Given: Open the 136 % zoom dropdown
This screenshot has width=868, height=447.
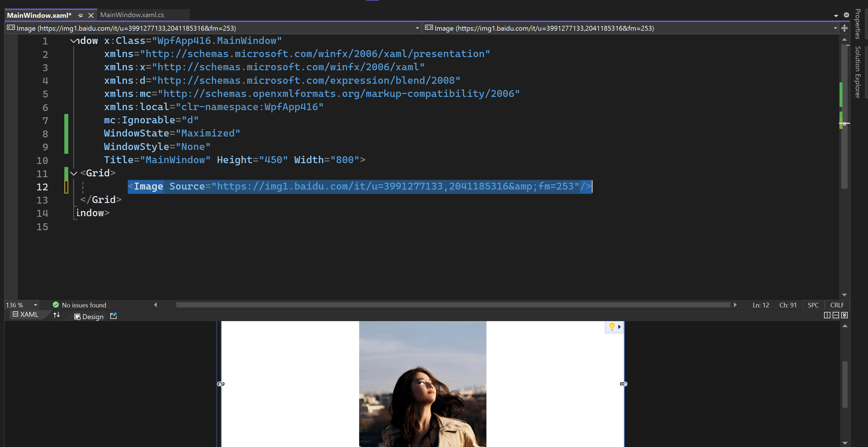Looking at the screenshot, I should 35,305.
